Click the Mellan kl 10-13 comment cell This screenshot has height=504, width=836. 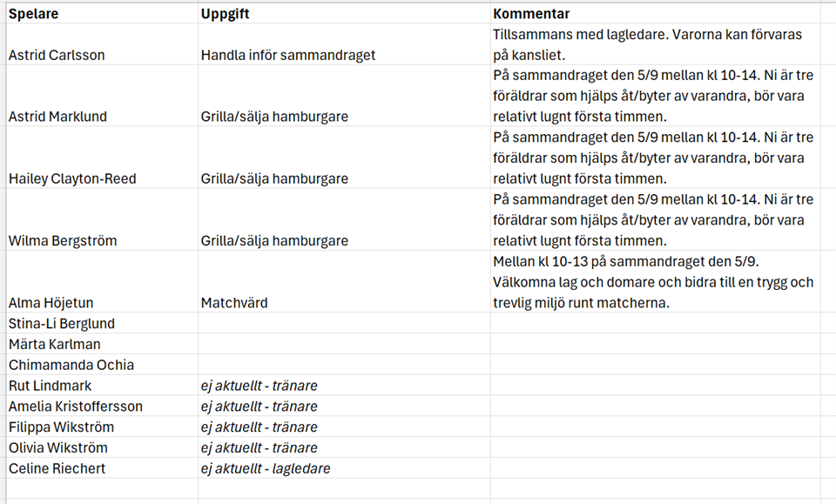click(655, 282)
